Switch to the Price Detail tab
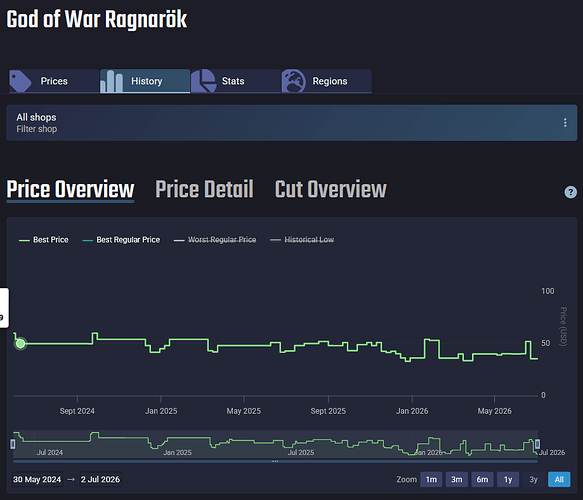Screen dimensions: 583x500 204,189
